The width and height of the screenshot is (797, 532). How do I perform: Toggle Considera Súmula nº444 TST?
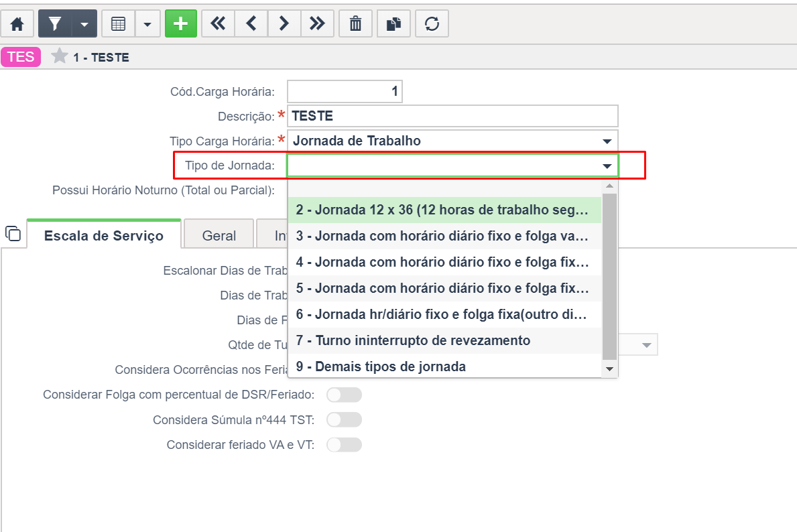click(x=344, y=419)
